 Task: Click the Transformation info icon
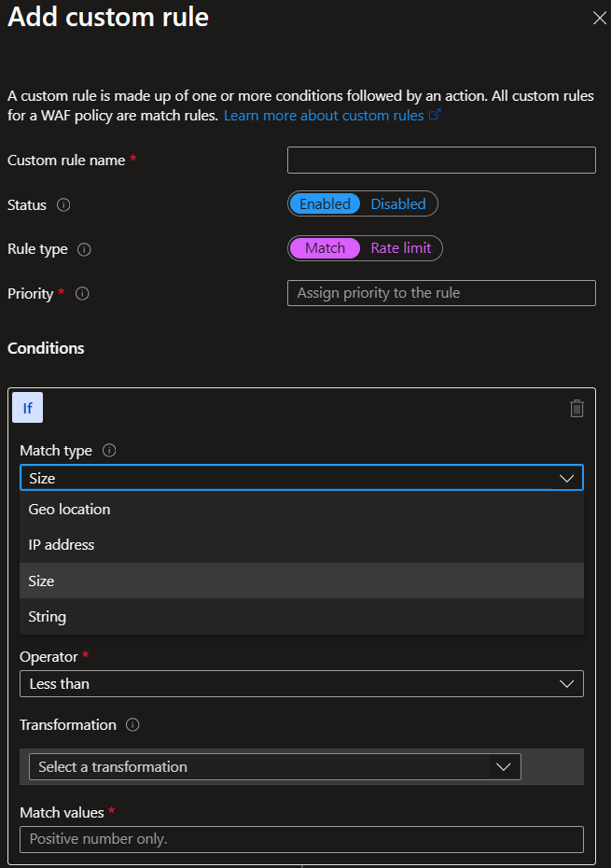[132, 725]
